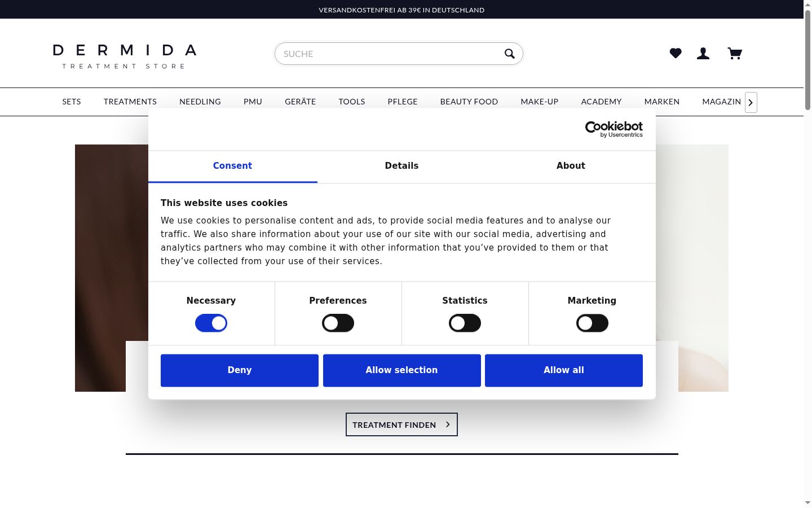Viewport: 812px width, 508px height.
Task: Click the search magnifier icon
Action: pyautogui.click(x=510, y=54)
